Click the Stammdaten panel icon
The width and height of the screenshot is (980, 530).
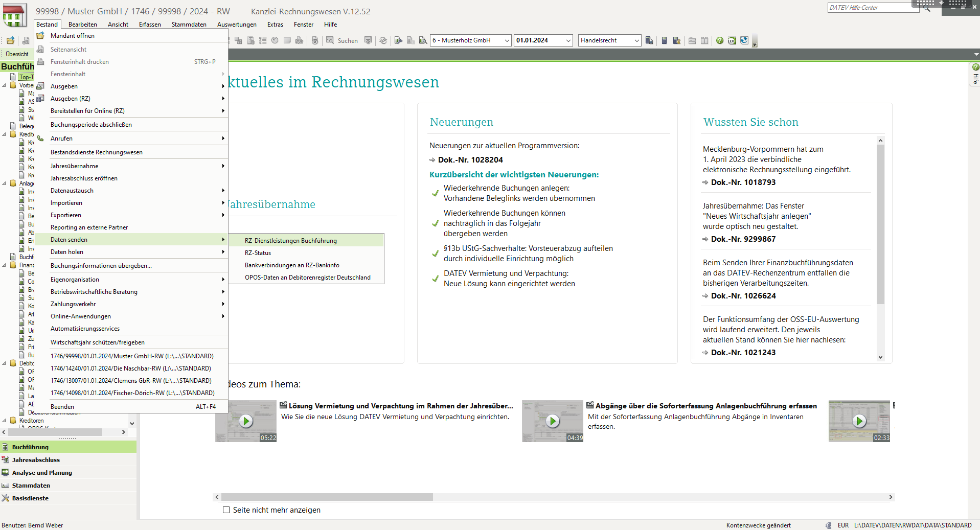point(6,486)
